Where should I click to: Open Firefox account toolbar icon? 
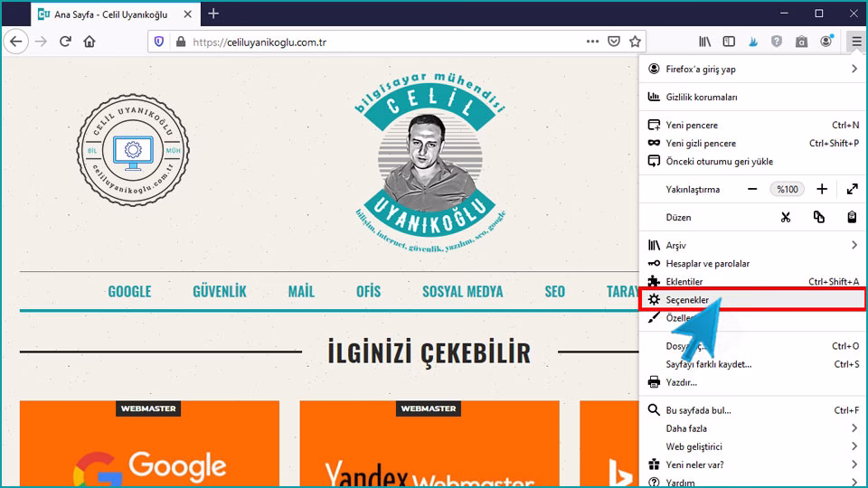pyautogui.click(x=826, y=42)
